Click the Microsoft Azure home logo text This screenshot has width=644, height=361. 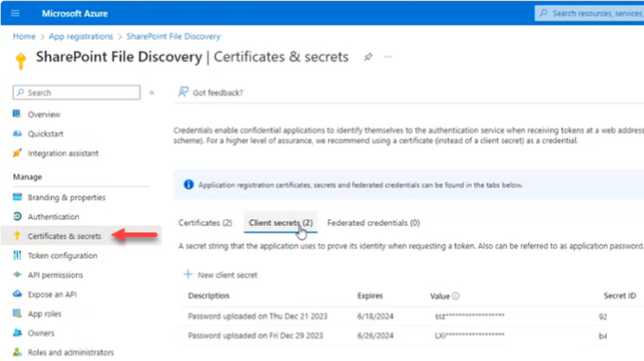point(75,14)
